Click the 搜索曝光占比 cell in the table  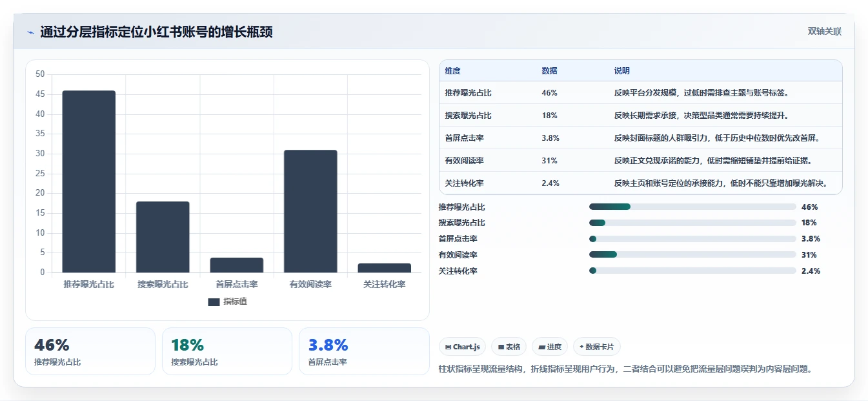(469, 116)
